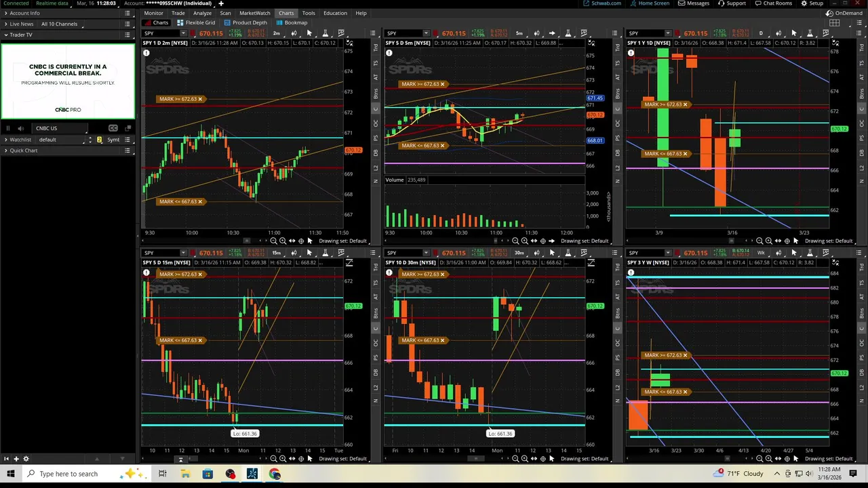Open the account selector dropdown
The width and height of the screenshot is (868, 488).
(168, 3)
